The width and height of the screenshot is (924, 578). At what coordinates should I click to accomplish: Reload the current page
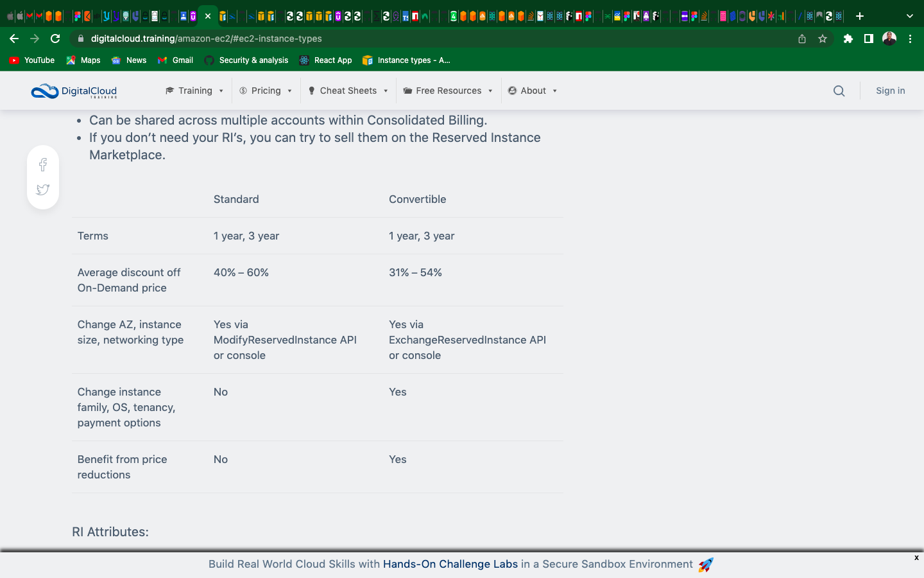click(x=55, y=39)
